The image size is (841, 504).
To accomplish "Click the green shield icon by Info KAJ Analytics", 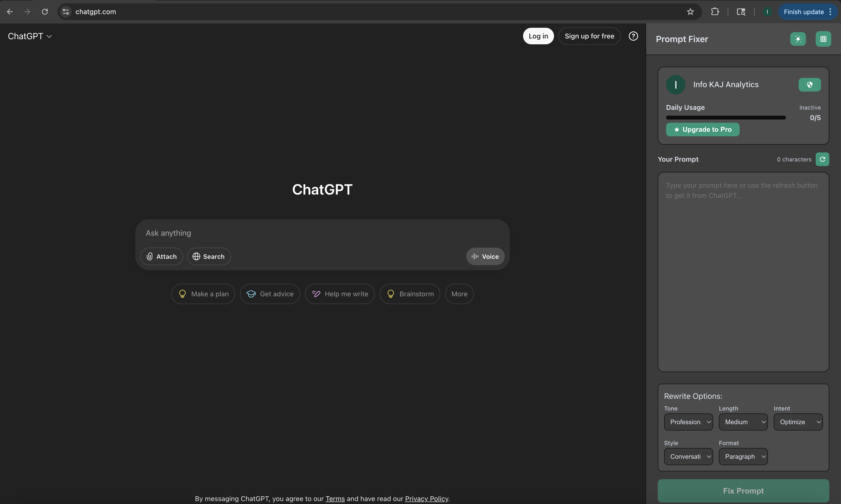I will (809, 84).
